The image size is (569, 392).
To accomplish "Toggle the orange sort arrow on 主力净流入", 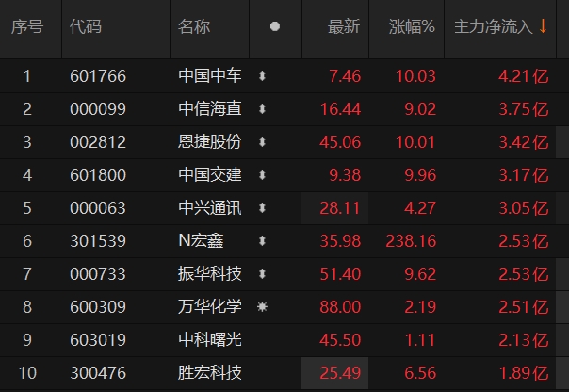I will tap(544, 26).
